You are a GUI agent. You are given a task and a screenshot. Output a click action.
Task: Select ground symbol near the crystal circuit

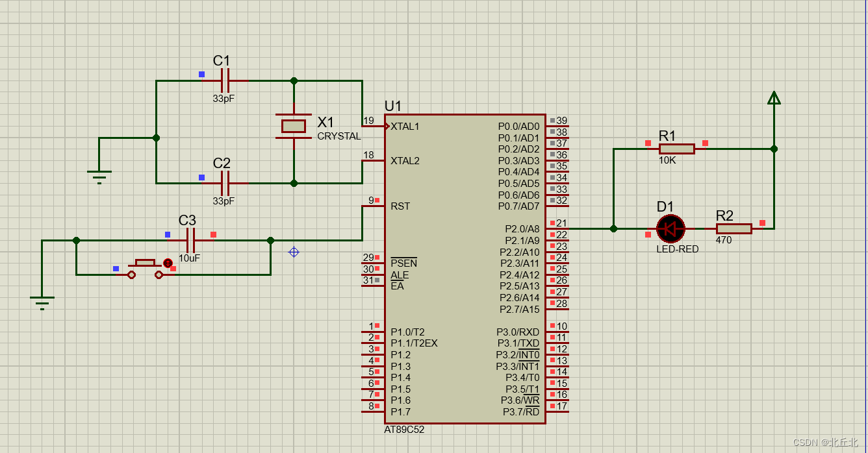pyautogui.click(x=99, y=176)
